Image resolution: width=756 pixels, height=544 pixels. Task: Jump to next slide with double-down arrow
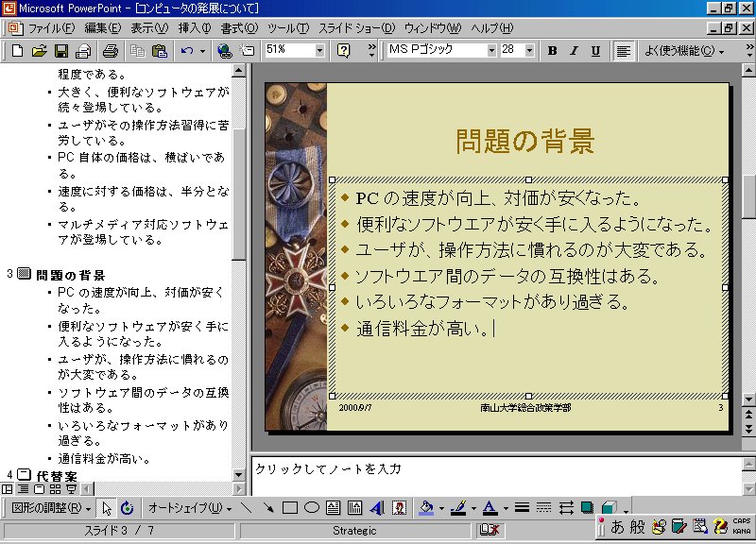tap(748, 429)
